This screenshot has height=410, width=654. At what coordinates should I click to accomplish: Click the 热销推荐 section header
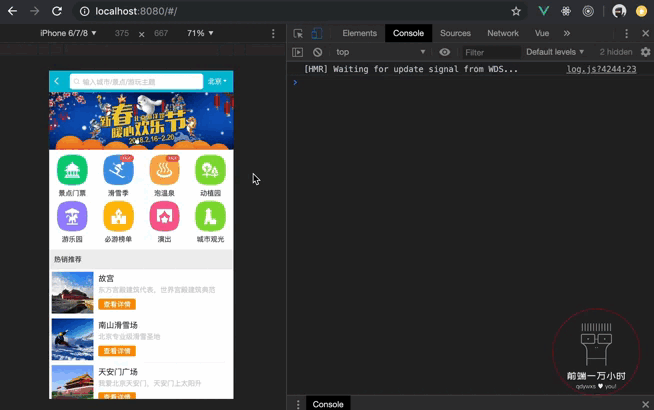coord(141,259)
